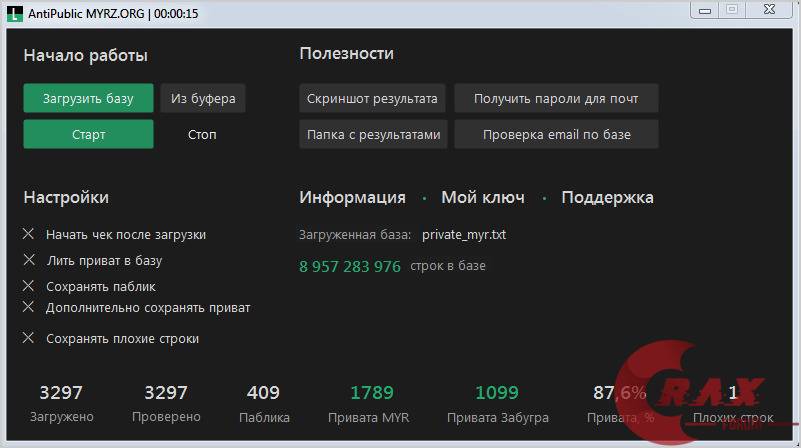This screenshot has width=801, height=448.
Task: Click the Проверено counter 3297
Action: [x=166, y=393]
